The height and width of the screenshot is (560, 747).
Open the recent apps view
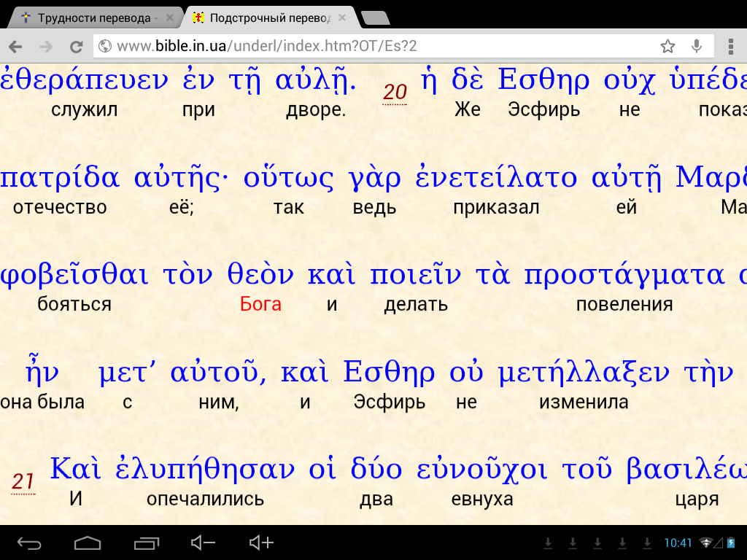click(x=147, y=542)
